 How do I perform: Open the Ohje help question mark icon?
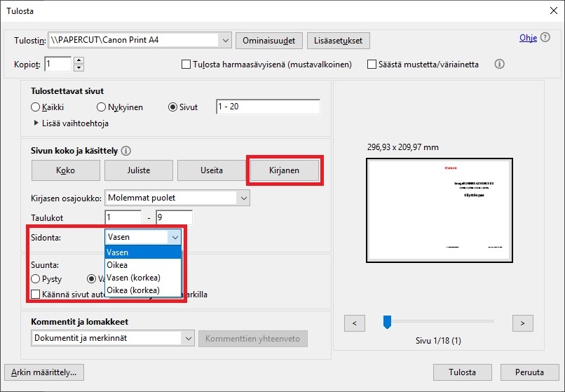click(x=545, y=37)
